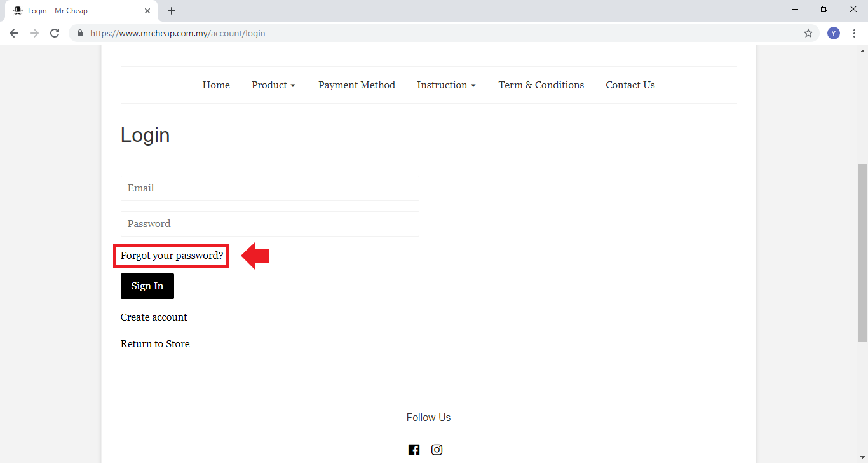Follow the Create account link

pyautogui.click(x=154, y=317)
